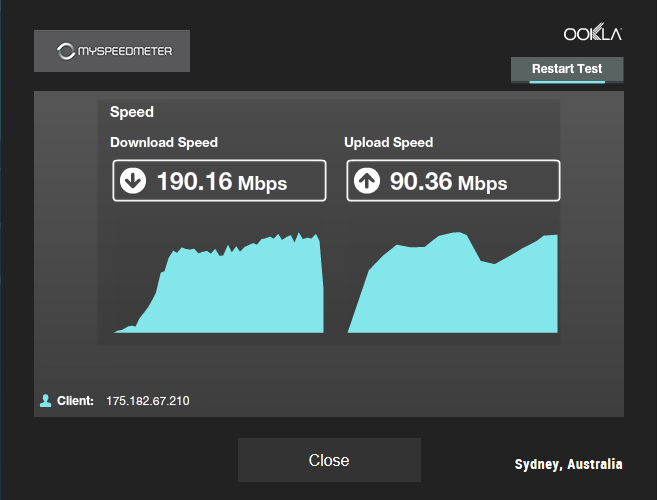This screenshot has height=500, width=658.
Task: Click the download arrow circle icon
Action: 133,181
